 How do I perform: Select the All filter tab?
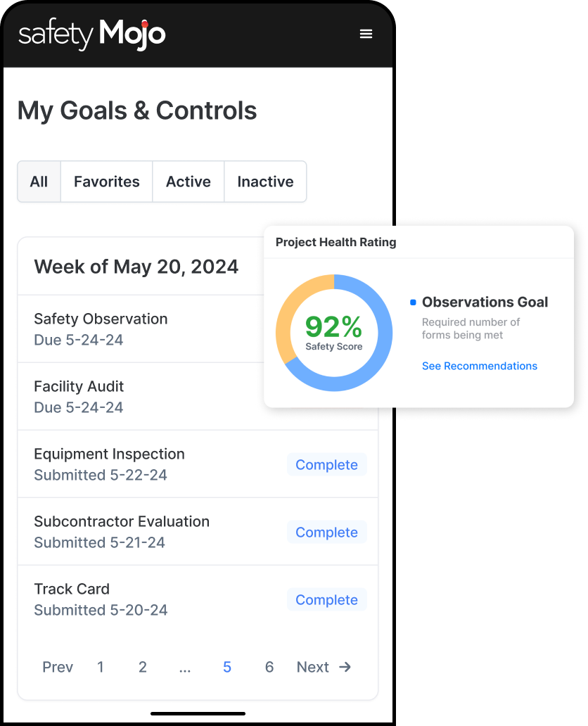tap(39, 181)
